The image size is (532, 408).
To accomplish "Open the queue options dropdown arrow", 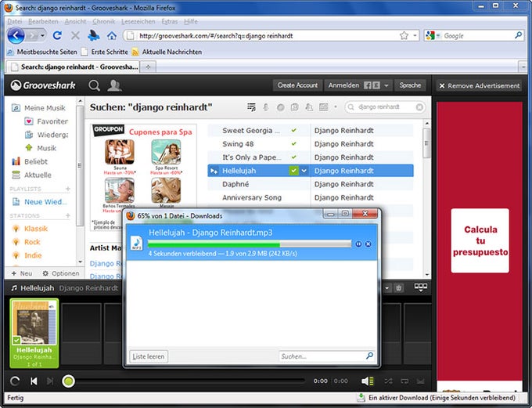I will click(387, 288).
